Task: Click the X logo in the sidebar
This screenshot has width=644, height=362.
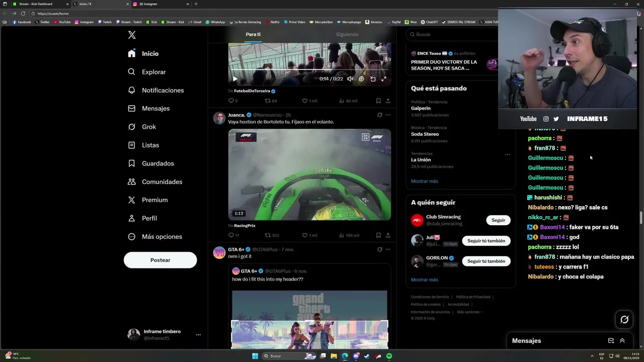Action: [x=131, y=35]
